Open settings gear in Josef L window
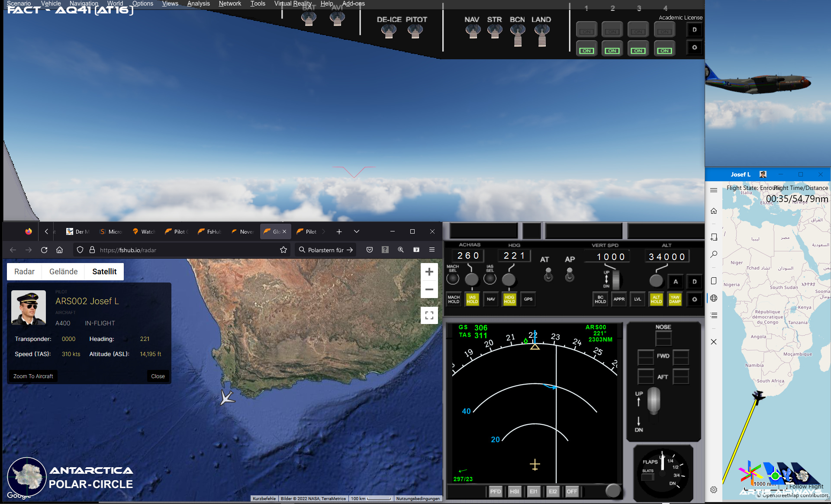The width and height of the screenshot is (831, 504). (x=714, y=490)
